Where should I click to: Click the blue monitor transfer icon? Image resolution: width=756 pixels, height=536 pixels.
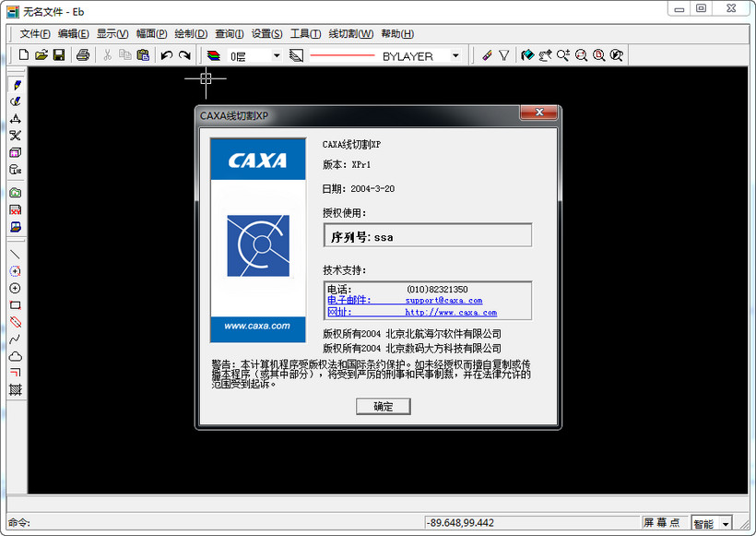click(x=16, y=227)
